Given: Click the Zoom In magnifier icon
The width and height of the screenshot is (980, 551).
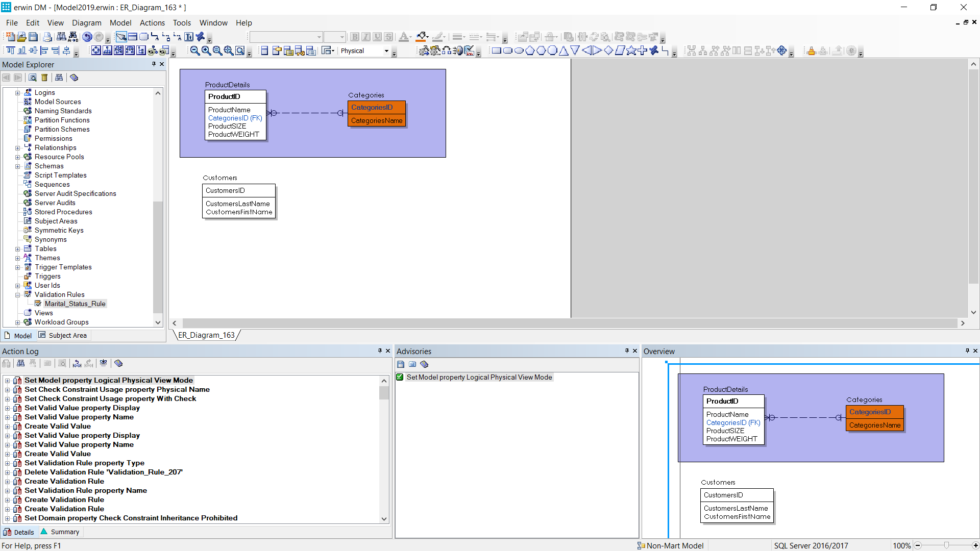Looking at the screenshot, I should [x=206, y=51].
